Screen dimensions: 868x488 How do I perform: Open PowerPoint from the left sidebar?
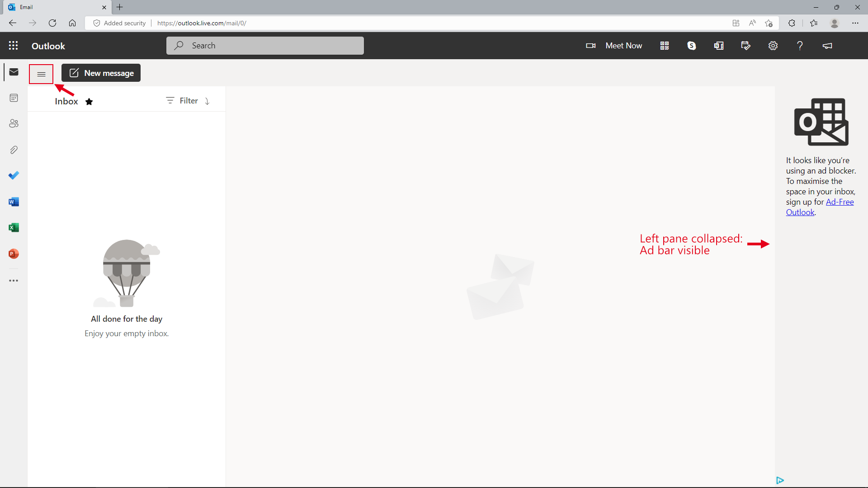(14, 253)
